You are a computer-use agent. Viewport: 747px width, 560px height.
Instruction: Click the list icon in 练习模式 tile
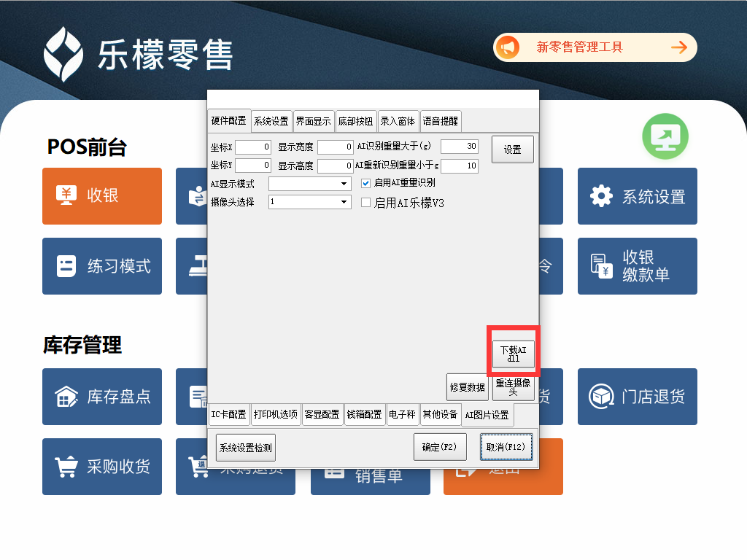(x=66, y=266)
